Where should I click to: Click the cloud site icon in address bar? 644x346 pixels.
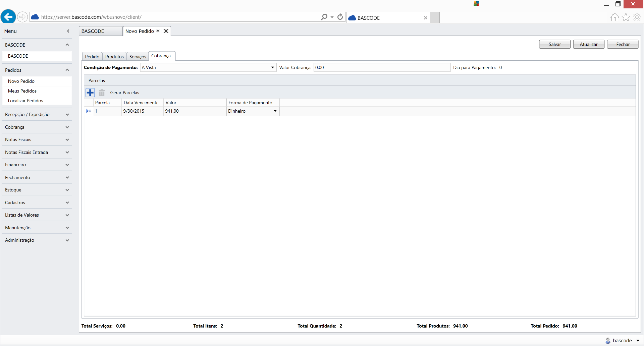35,17
